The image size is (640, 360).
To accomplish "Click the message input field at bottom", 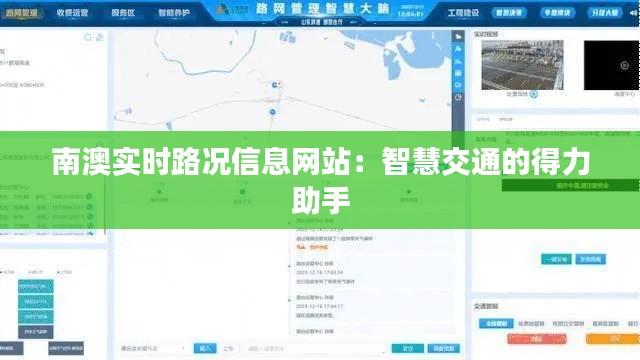I will pos(316,349).
